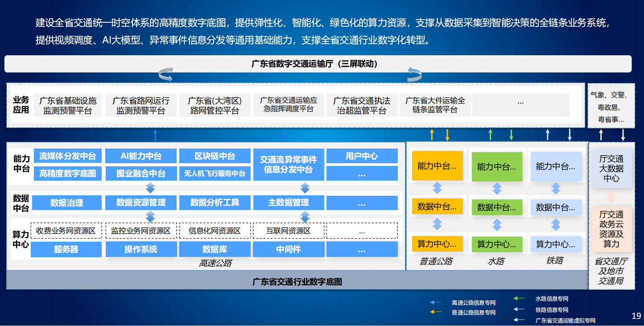Expand the dashed ellipsis box beside 互联网资源区
The width and height of the screenshot is (644, 326).
pyautogui.click(x=362, y=231)
